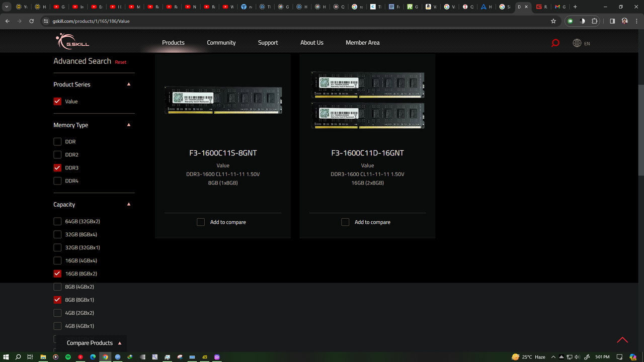Open Spotify from the taskbar
644x362 pixels.
[68, 357]
